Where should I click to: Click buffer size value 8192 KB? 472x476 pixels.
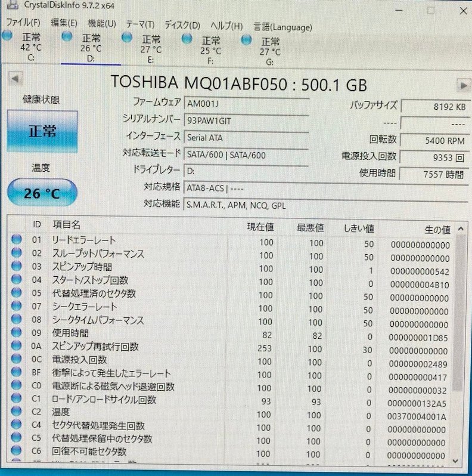(x=435, y=107)
